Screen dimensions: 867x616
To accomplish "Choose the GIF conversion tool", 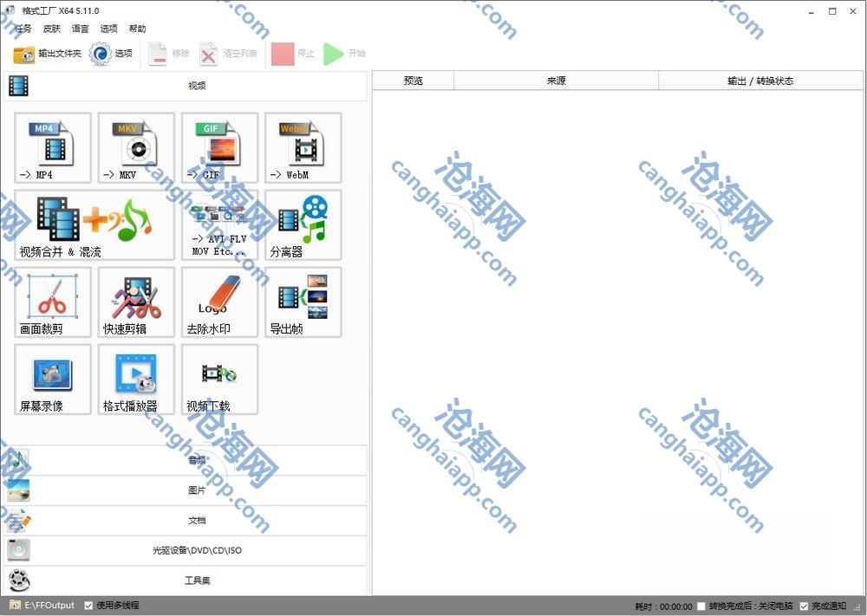I will 219,147.
